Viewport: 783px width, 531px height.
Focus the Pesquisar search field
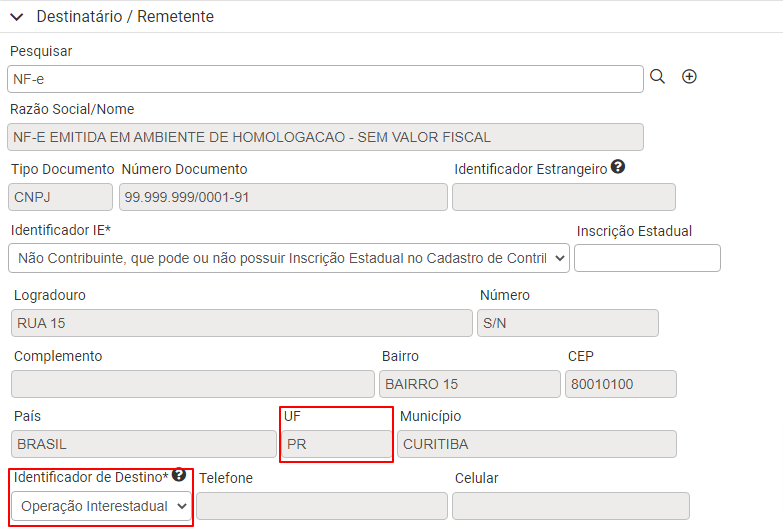325,79
